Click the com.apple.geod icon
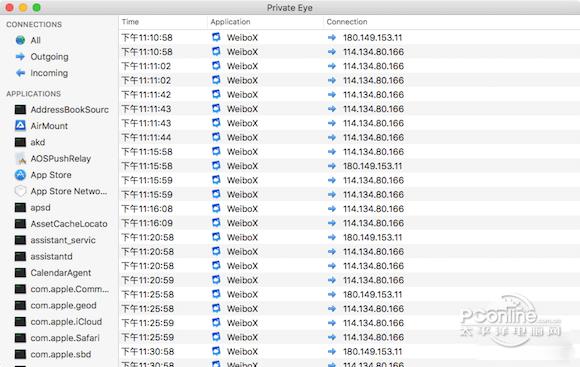This screenshot has height=367, width=580. 20,305
